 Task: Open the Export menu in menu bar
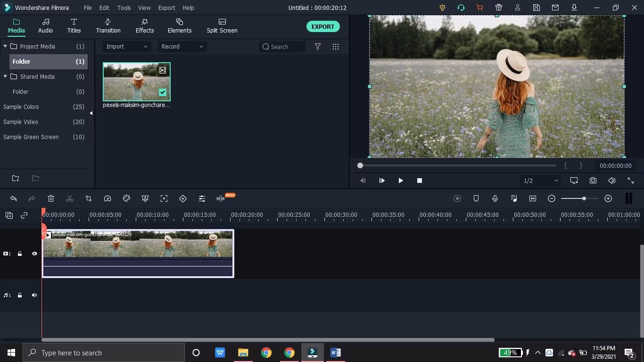pos(166,8)
